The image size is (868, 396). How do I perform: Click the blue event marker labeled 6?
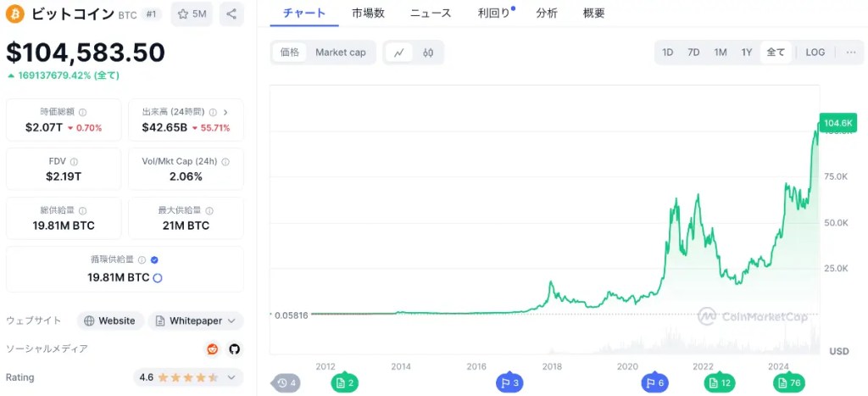coord(654,383)
